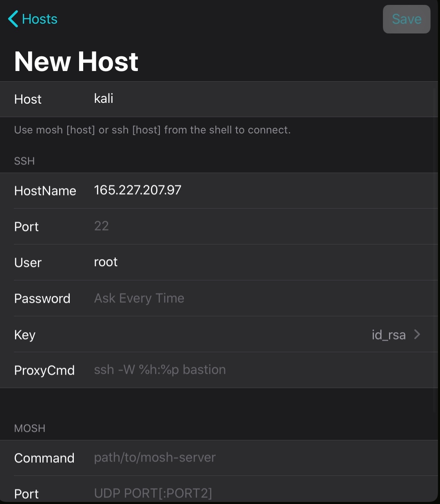This screenshot has width=440, height=504.
Task: Place cursor in the New Host title area
Action: tap(76, 61)
